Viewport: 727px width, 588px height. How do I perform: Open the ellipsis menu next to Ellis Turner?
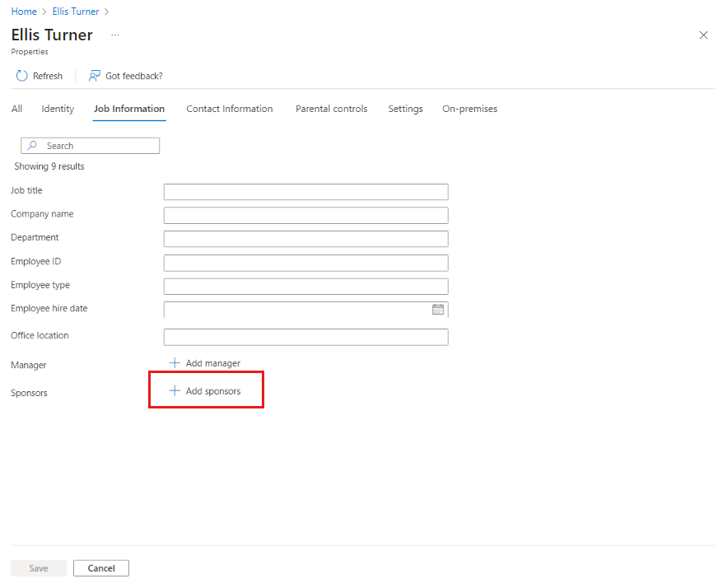click(114, 35)
